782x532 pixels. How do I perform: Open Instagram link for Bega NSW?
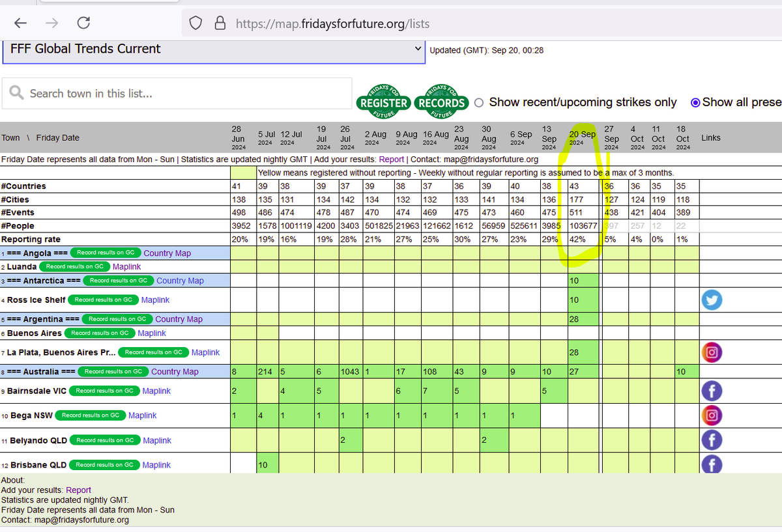click(x=712, y=415)
